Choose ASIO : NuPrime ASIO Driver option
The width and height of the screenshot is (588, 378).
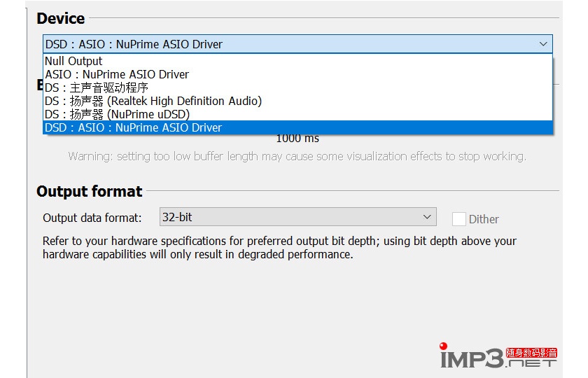click(x=117, y=74)
